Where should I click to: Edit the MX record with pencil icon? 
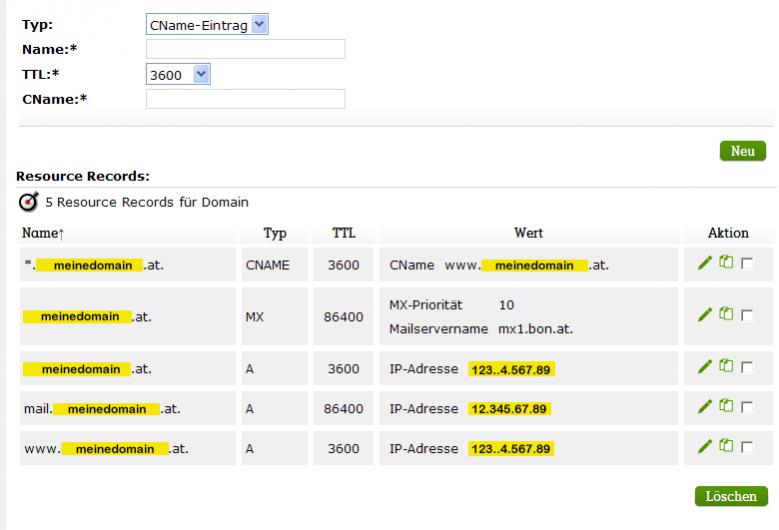(x=704, y=314)
